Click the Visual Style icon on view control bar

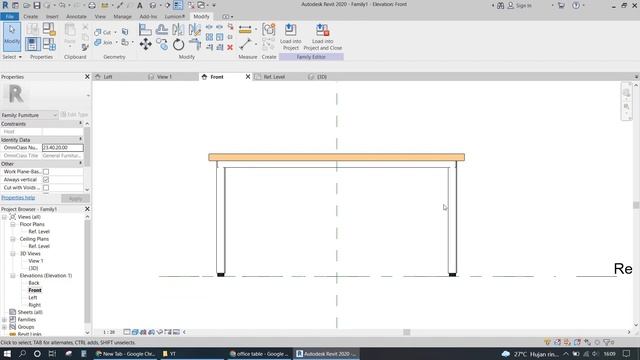point(135,332)
